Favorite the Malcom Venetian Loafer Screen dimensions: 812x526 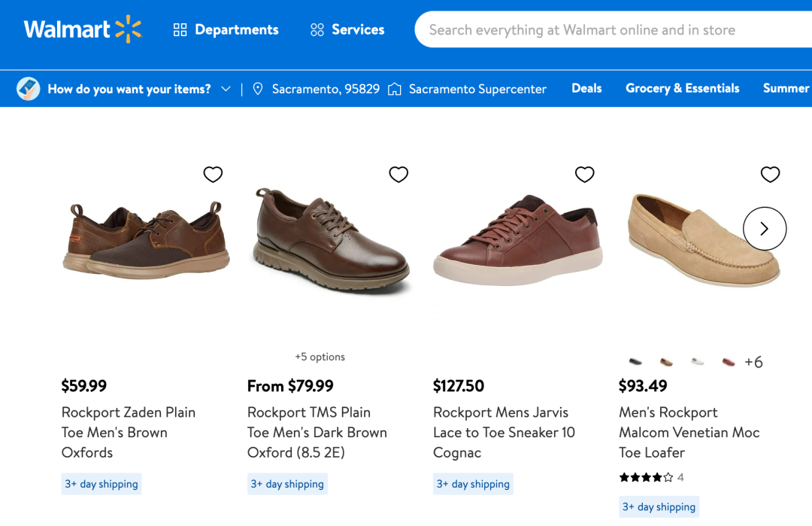[770, 174]
